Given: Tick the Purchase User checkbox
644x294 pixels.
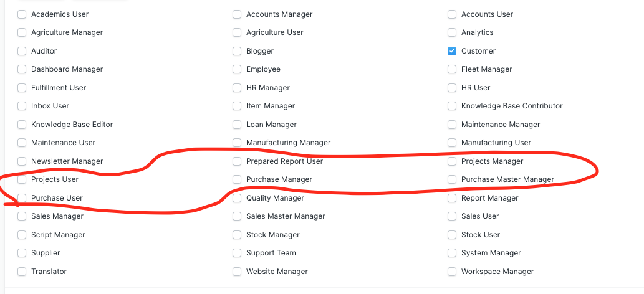Looking at the screenshot, I should click(22, 198).
